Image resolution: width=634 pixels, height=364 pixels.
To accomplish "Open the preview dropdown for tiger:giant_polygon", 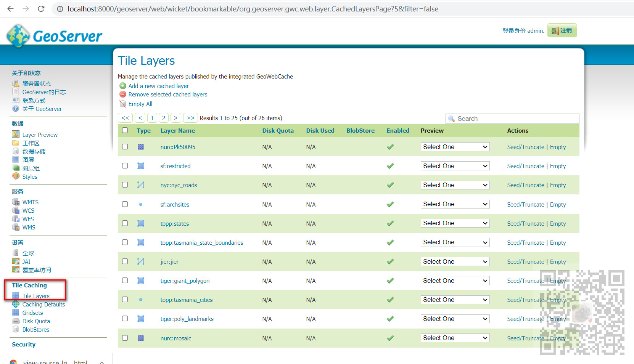I will click(x=455, y=280).
